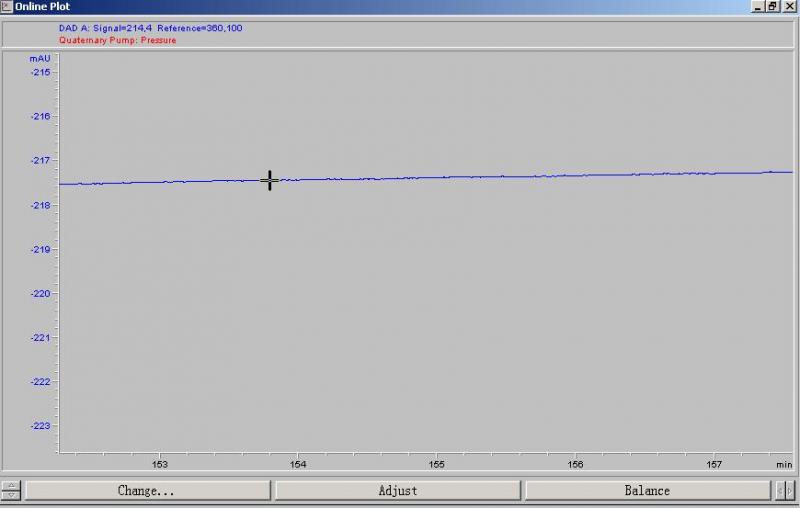The width and height of the screenshot is (800, 508).
Task: Click the 157 time axis label
Action: 714,465
